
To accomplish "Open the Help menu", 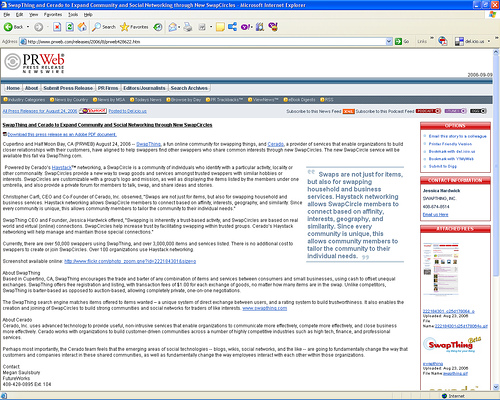I will (88, 15).
